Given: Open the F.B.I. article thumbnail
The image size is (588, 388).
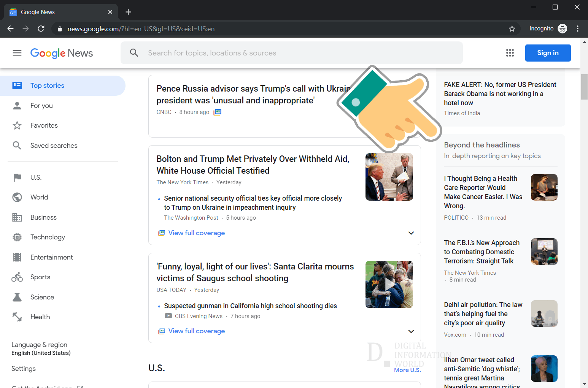Looking at the screenshot, I should pos(544,252).
